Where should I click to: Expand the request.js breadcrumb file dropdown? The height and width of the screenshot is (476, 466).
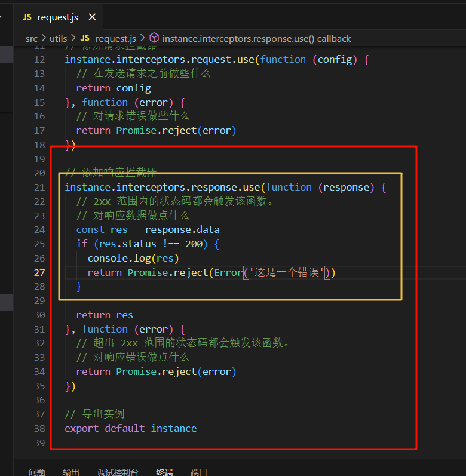click(x=115, y=38)
